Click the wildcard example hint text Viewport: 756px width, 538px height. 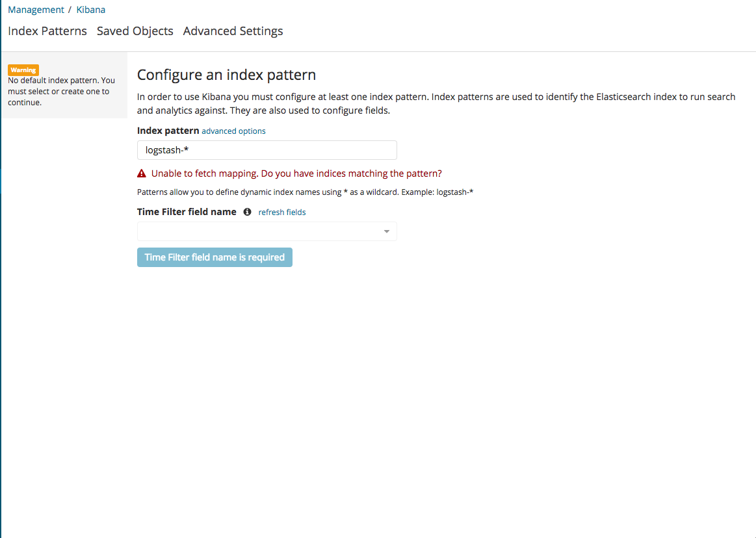coord(306,192)
